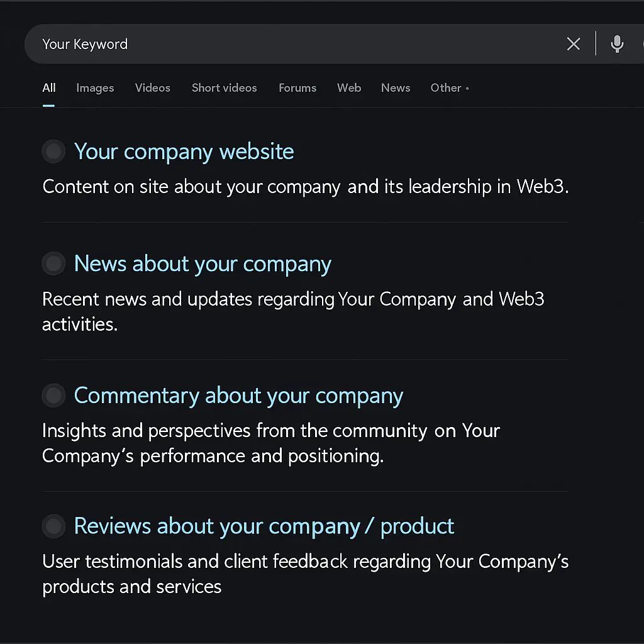Open the Your company website result
Viewport: 644px width, 644px height.
pyautogui.click(x=184, y=152)
